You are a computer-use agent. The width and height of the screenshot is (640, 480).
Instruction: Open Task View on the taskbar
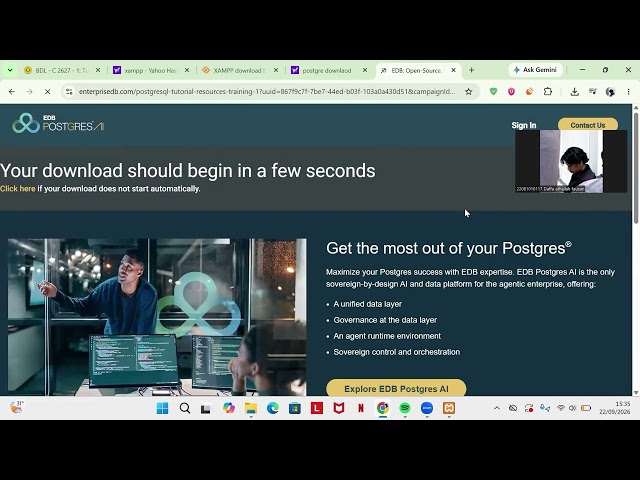click(206, 408)
